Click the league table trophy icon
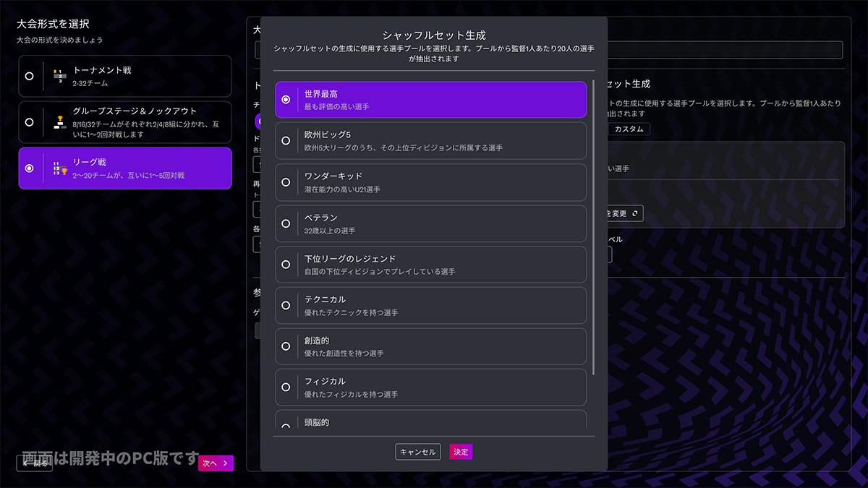This screenshot has height=488, width=868. [x=59, y=168]
